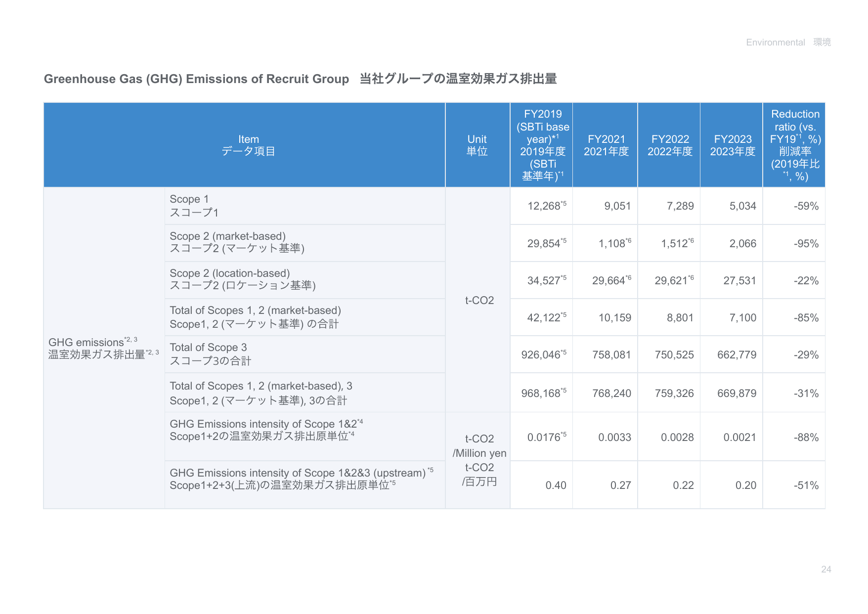Select the value 5,034
This screenshot has height=614, width=868.
pyautogui.click(x=743, y=206)
